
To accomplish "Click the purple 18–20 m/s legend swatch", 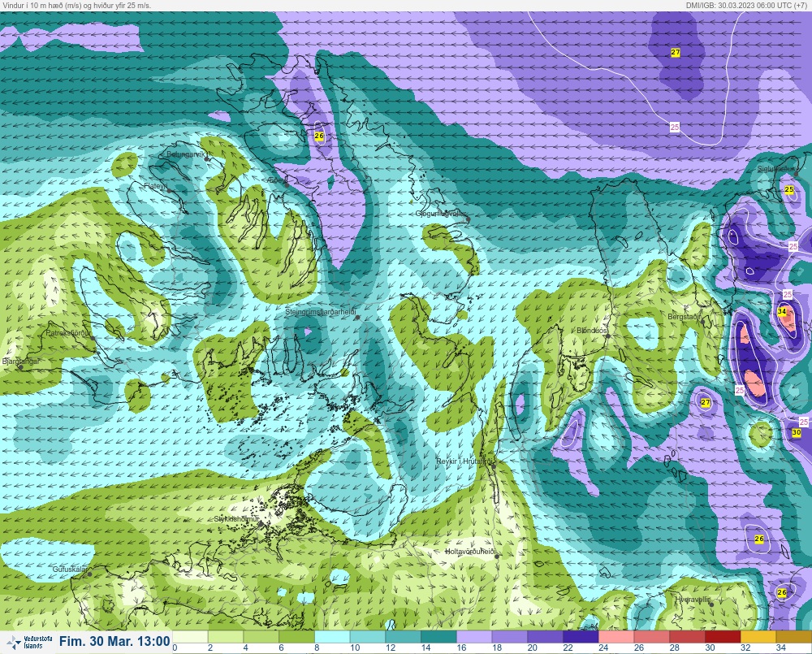I will click(x=510, y=637).
